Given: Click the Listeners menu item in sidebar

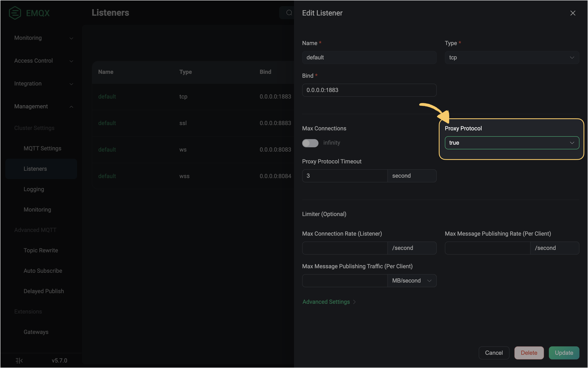Looking at the screenshot, I should click(35, 169).
